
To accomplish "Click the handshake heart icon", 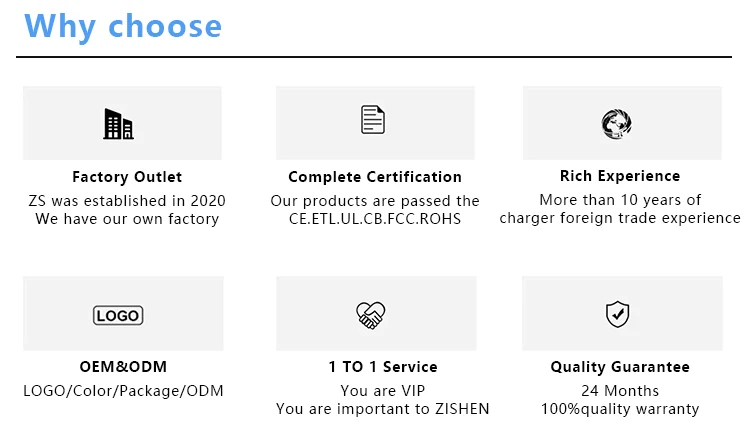I will click(x=370, y=315).
